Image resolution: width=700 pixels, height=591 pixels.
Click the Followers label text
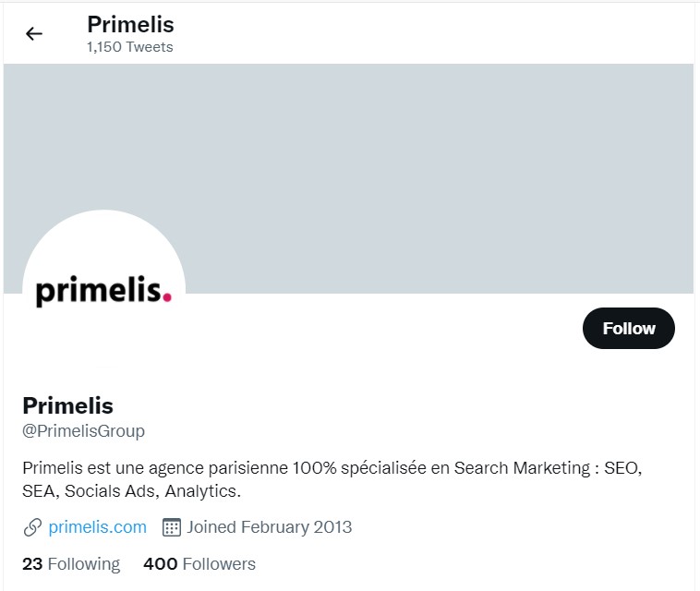[x=219, y=564]
